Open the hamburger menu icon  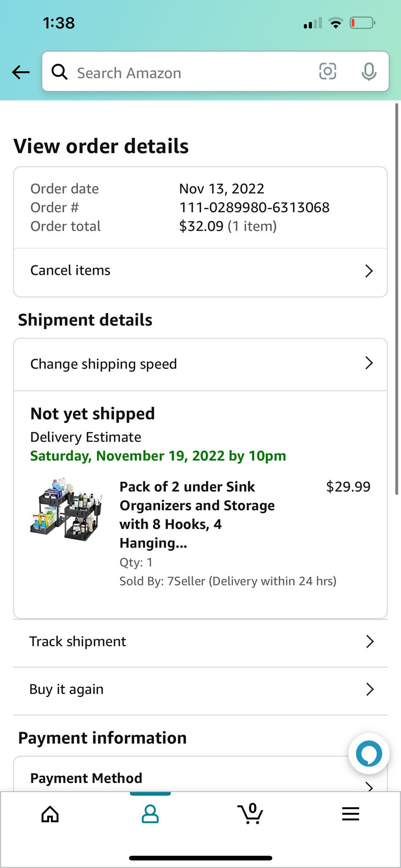(350, 814)
